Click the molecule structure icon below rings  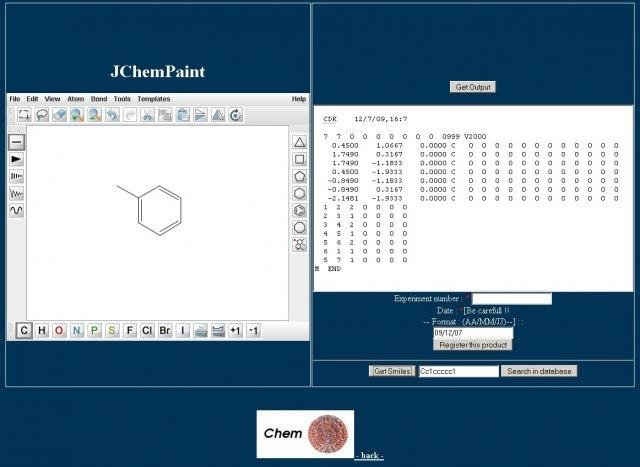coord(300,245)
